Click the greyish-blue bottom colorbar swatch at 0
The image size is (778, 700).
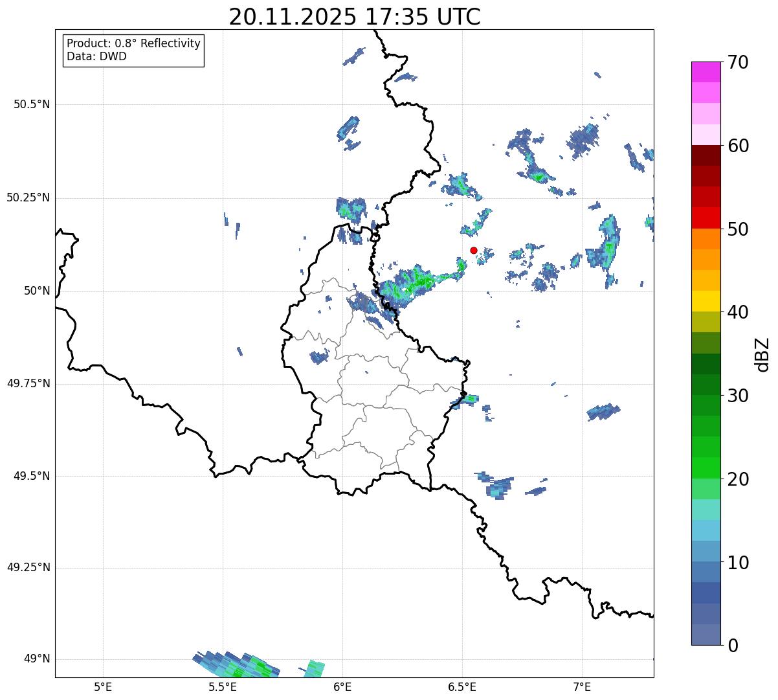click(x=706, y=635)
